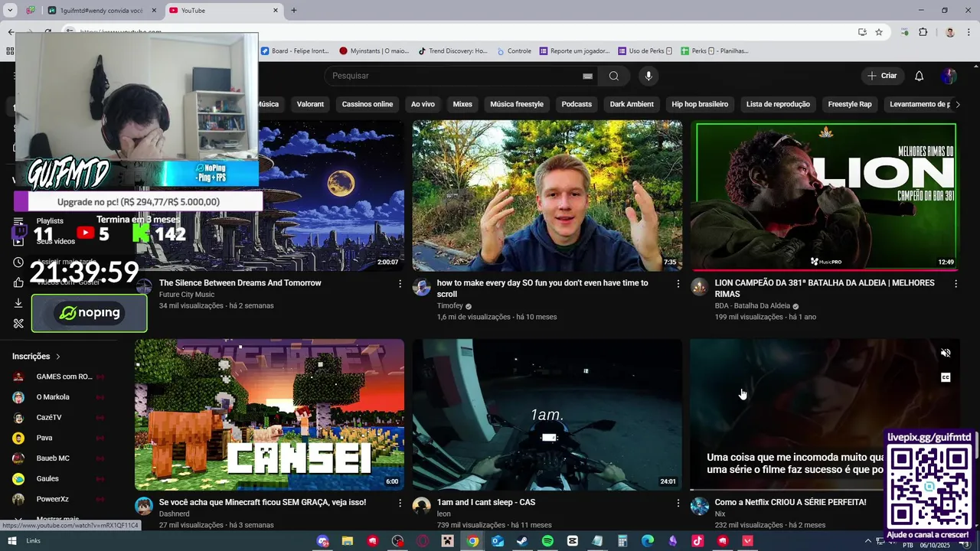Select the Cassinos online chip
This screenshot has width=980, height=551.
(x=367, y=104)
